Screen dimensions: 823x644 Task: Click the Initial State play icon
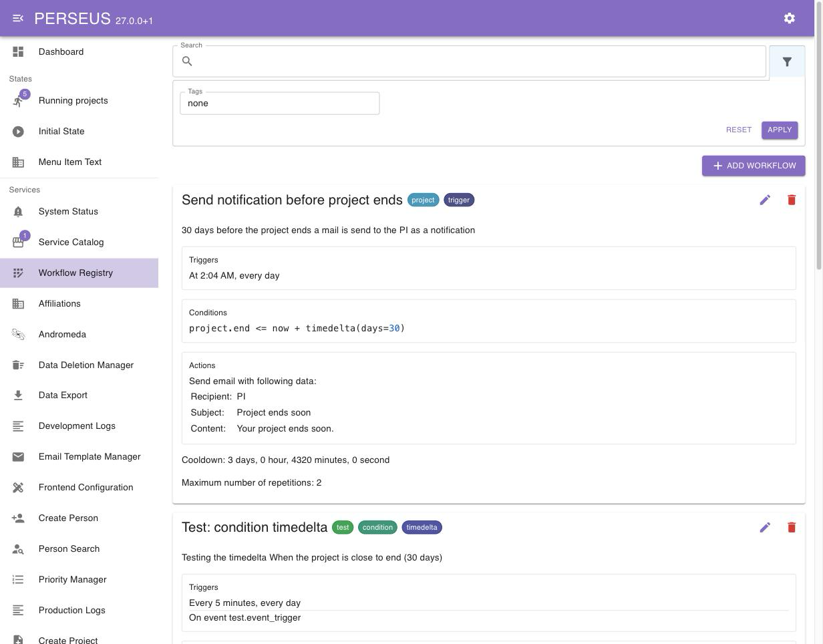coord(18,132)
